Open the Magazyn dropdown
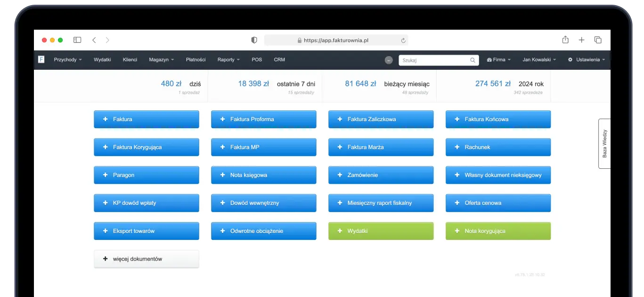644x297 pixels. (161, 60)
